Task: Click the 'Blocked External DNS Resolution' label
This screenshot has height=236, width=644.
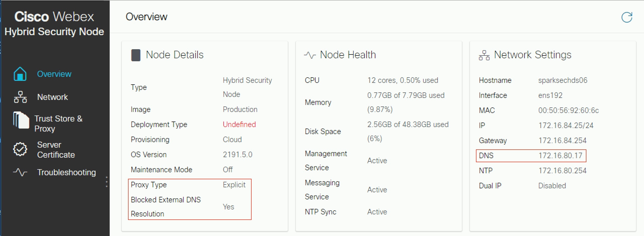Action: [x=166, y=207]
